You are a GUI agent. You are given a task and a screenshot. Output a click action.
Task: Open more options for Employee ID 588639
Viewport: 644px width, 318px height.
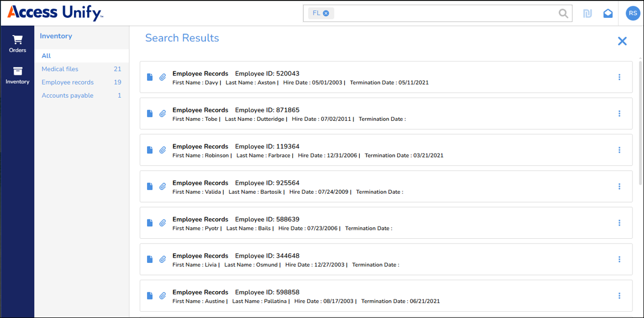(619, 223)
